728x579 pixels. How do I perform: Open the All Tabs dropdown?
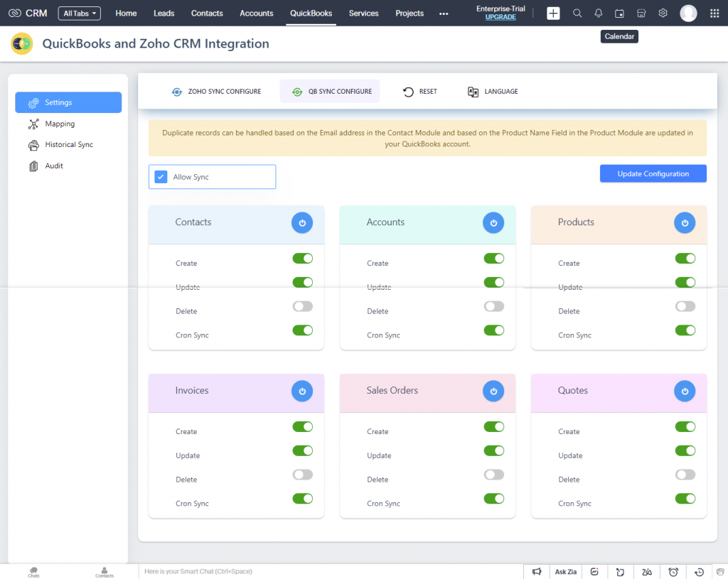coord(80,13)
